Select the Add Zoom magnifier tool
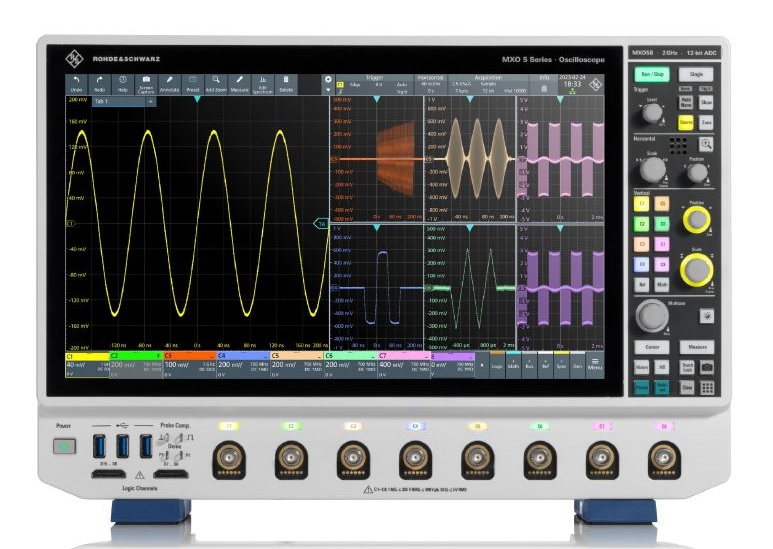 pyautogui.click(x=216, y=84)
